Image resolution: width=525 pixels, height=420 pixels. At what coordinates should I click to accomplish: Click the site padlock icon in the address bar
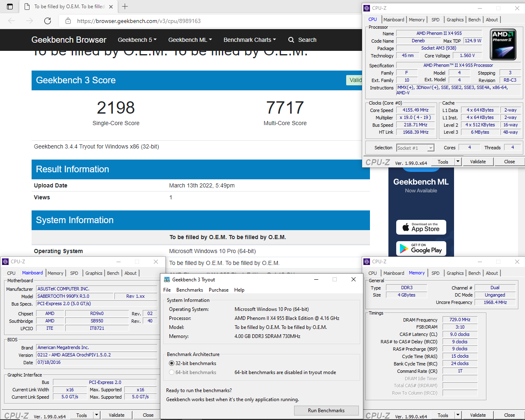coord(68,21)
